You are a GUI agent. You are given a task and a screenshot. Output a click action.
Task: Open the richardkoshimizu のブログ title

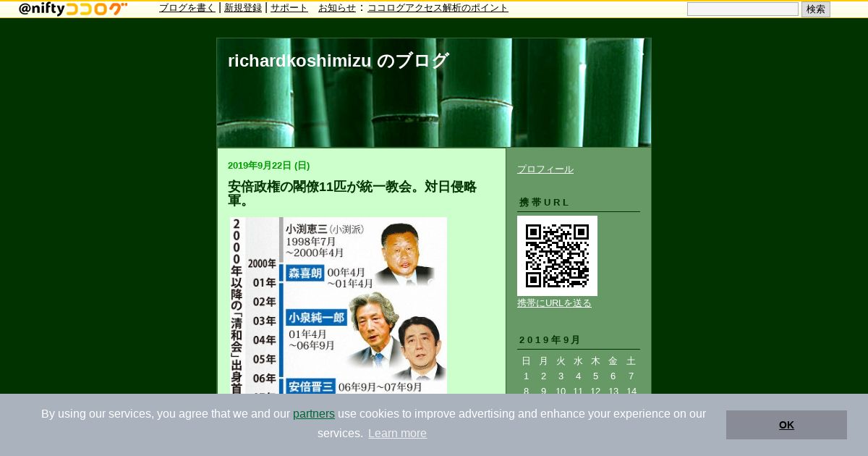tap(339, 61)
